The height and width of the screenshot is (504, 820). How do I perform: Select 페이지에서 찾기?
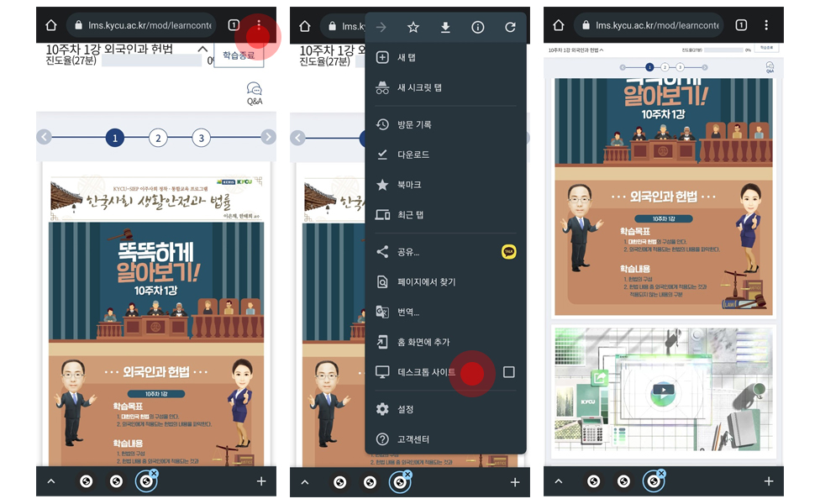pos(445,282)
